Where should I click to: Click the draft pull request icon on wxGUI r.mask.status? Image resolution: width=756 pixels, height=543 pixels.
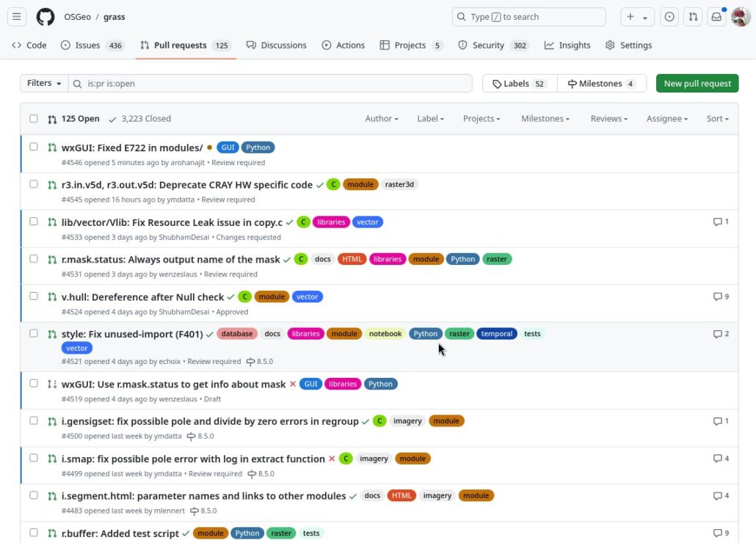[51, 383]
